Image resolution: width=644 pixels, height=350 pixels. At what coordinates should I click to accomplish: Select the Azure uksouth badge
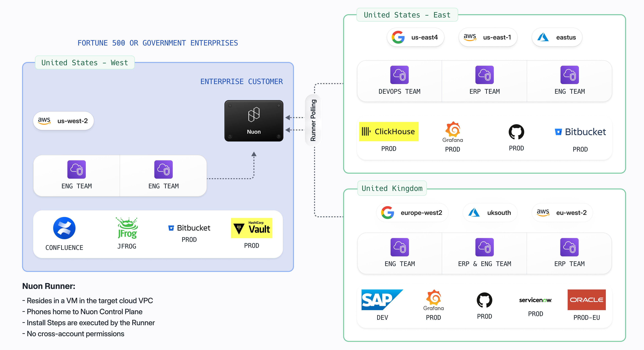490,213
